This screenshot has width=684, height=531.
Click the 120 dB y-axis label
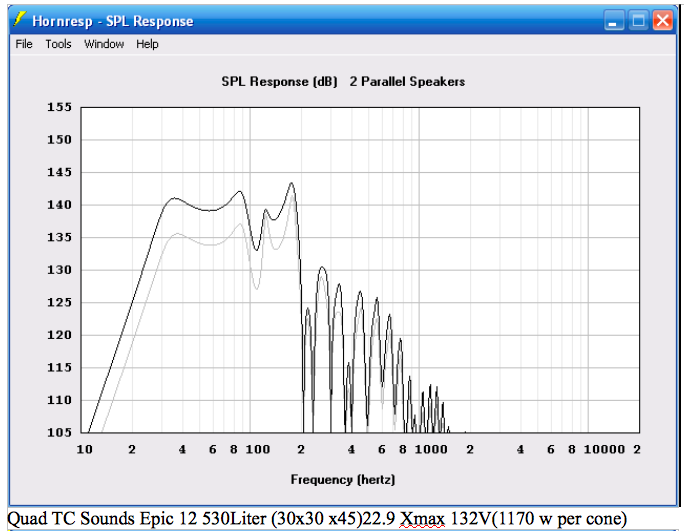pyautogui.click(x=59, y=335)
